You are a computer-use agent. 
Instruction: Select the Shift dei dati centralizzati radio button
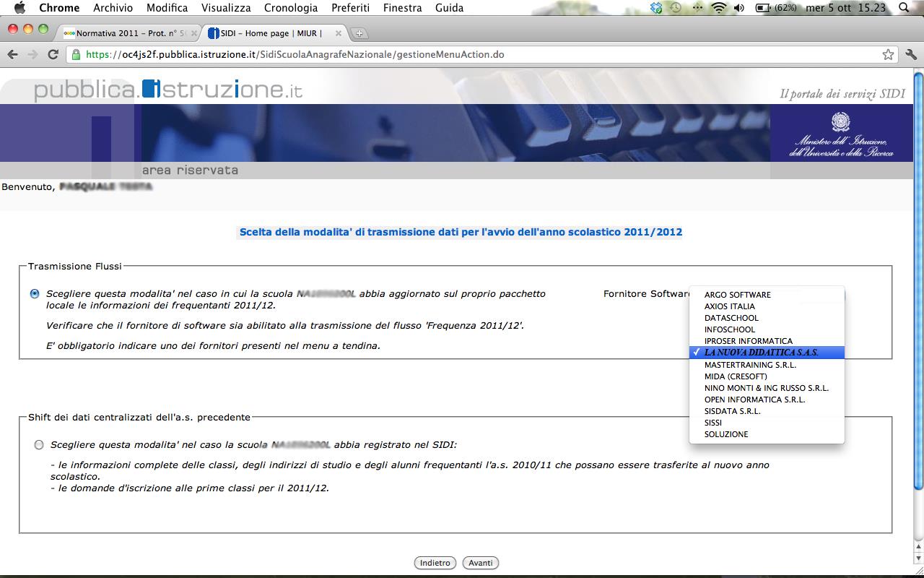point(39,445)
